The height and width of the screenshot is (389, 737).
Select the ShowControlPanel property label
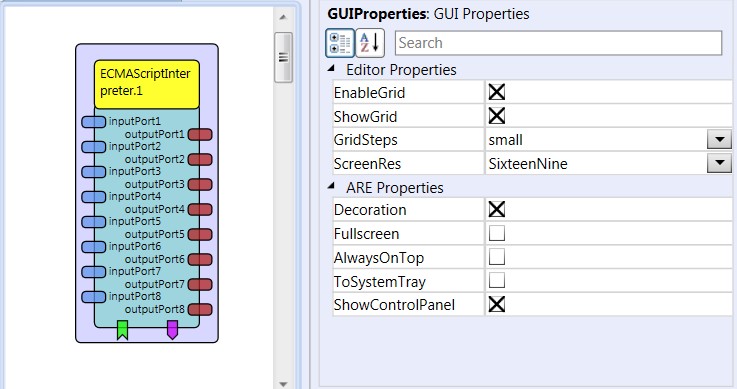394,304
